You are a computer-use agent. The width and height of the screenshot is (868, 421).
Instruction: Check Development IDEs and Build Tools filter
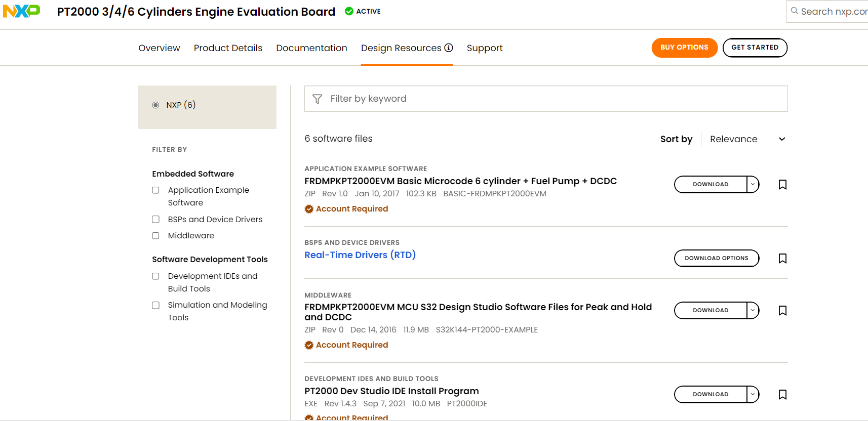(156, 276)
